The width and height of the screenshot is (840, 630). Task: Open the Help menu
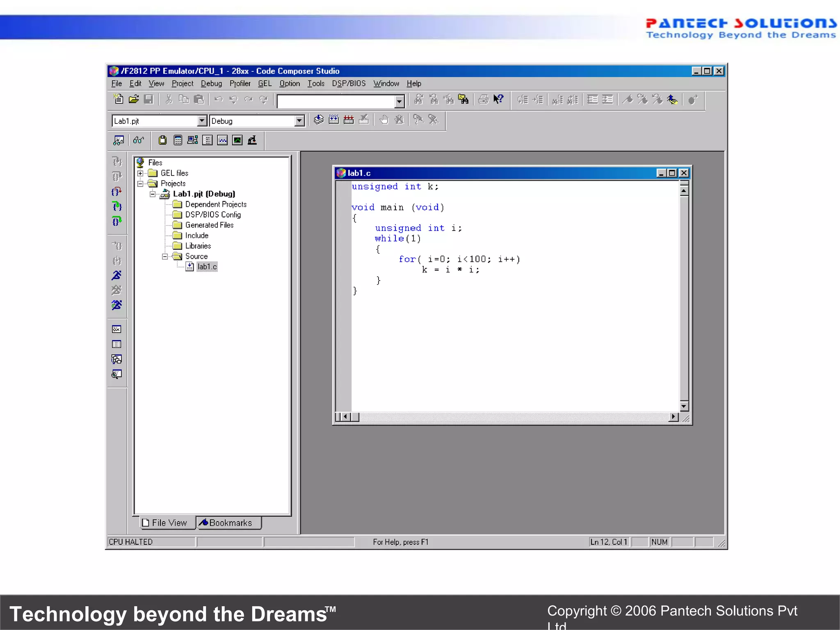(x=414, y=84)
